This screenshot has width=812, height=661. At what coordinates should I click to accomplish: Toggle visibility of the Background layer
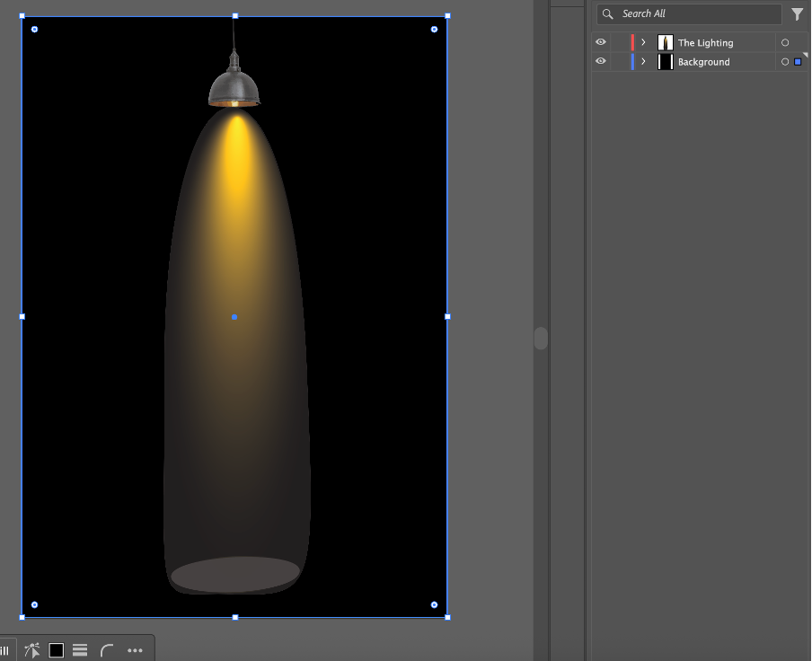pyautogui.click(x=601, y=61)
